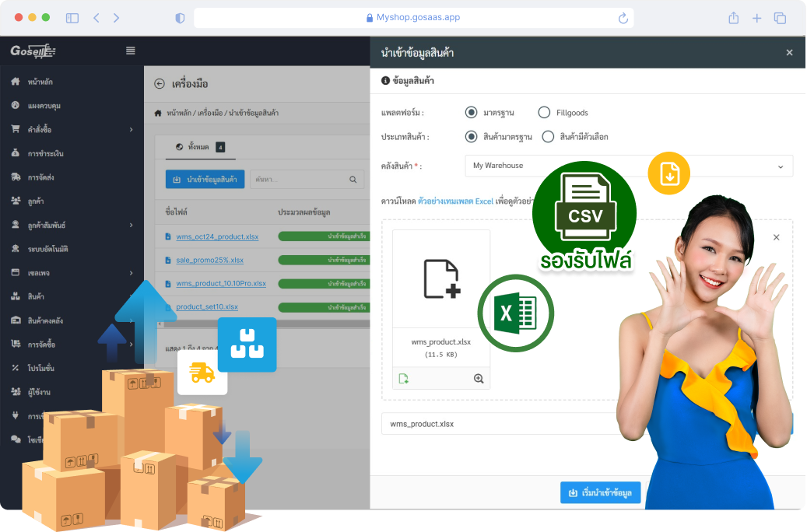Open การจัดส่ง truck icon in the sidebar
This screenshot has height=532, width=807.
coord(16,177)
